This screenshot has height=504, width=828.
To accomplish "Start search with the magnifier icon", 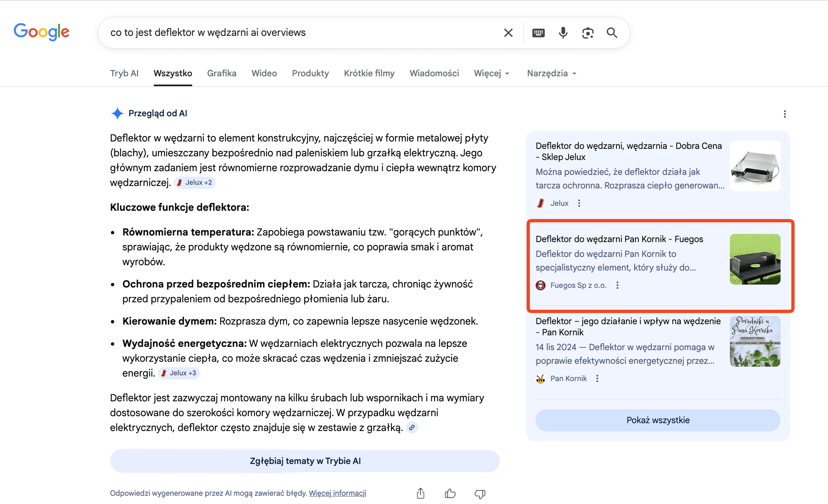I will click(x=612, y=33).
